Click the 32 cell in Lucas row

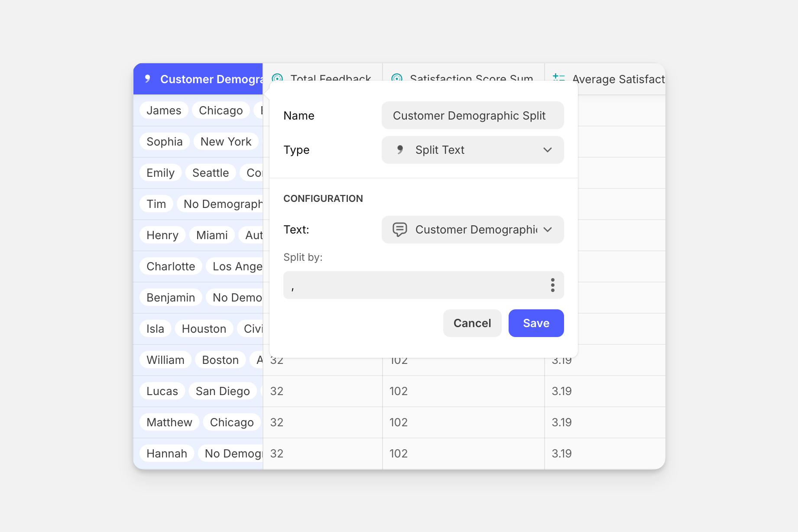323,391
